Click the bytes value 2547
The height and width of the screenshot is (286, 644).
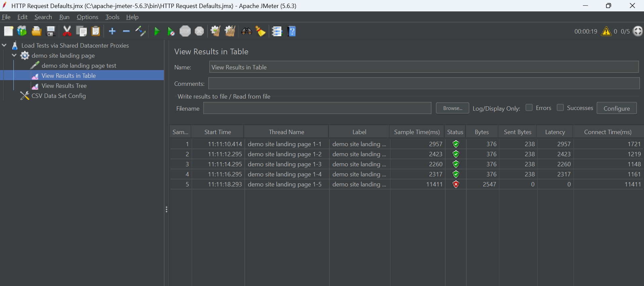[489, 184]
